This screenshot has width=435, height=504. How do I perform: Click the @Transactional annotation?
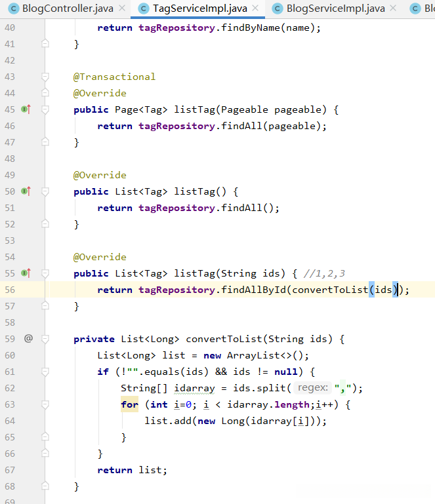coord(114,77)
